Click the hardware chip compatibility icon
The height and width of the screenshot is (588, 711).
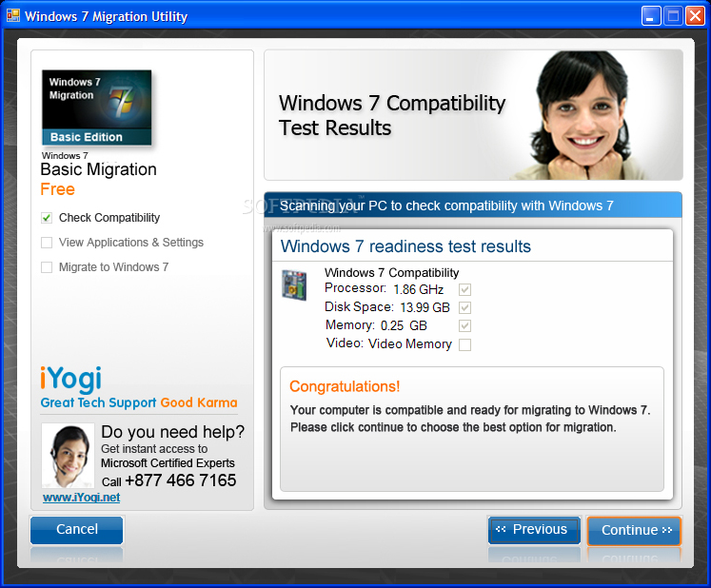tap(294, 285)
